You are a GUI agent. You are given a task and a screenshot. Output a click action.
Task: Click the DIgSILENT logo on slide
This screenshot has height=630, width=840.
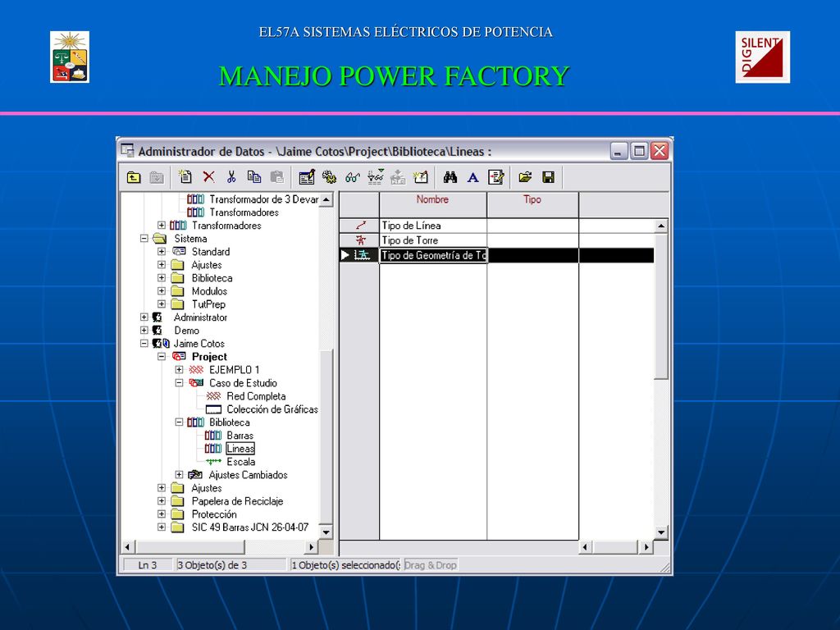tap(762, 57)
